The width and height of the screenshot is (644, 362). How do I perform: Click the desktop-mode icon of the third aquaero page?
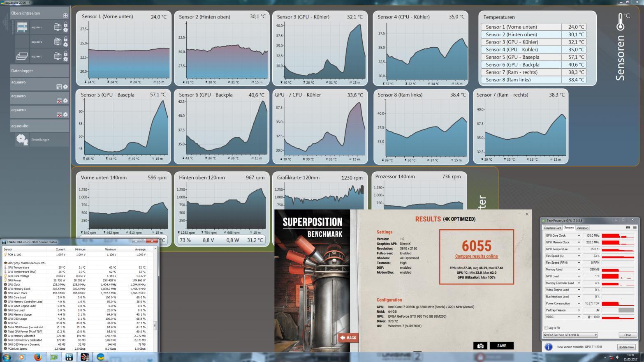tap(58, 56)
